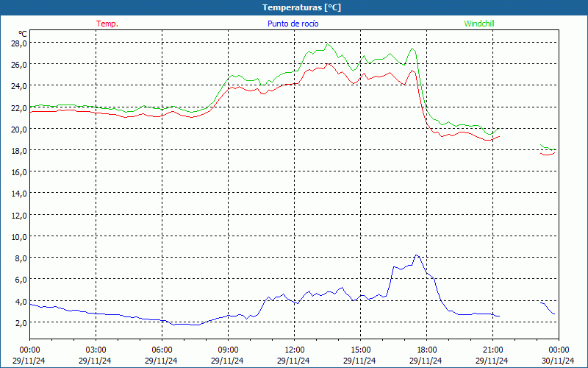Click the red Temp. legend label
The image size is (588, 368).
(107, 24)
